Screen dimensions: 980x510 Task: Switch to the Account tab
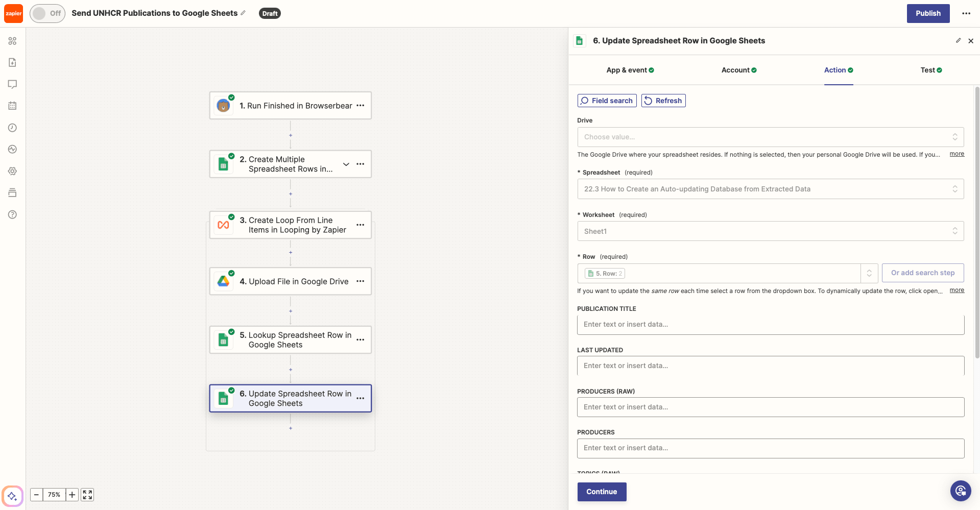click(739, 70)
